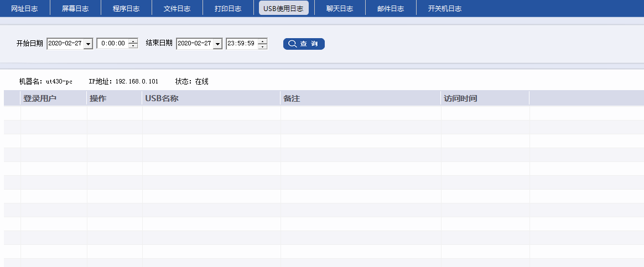
Task: Decrease end time with down spinner
Action: [x=262, y=46]
